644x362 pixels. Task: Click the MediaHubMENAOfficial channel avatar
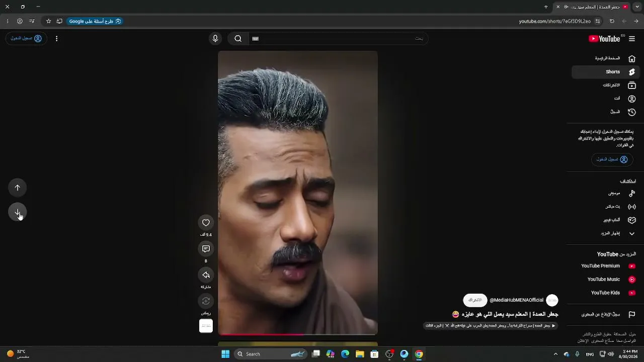(552, 300)
